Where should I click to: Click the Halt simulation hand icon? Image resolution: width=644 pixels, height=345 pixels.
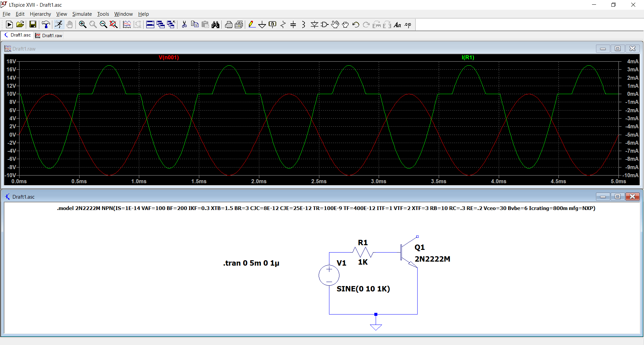tap(69, 24)
